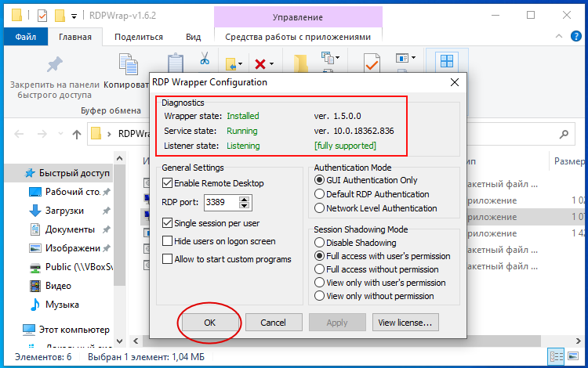This screenshot has height=368, width=588.
Task: Collapse the ribbon with chevron arrow
Action: (559, 36)
